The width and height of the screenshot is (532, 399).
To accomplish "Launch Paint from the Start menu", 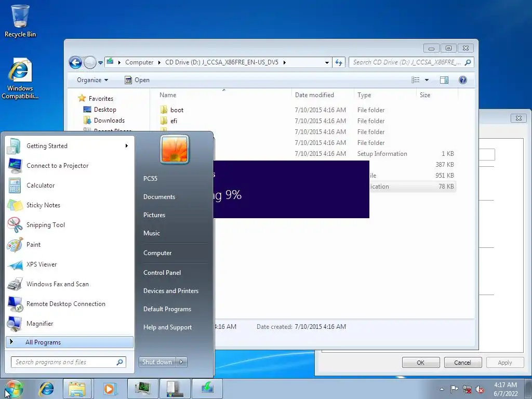I will [70, 245].
